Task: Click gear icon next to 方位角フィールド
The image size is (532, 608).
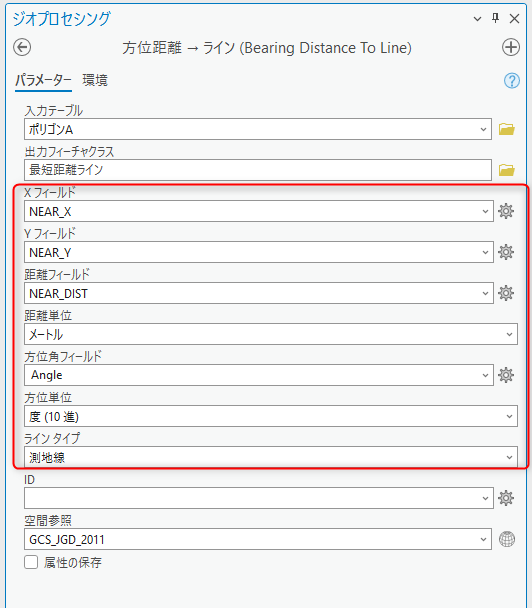Action: 506,375
